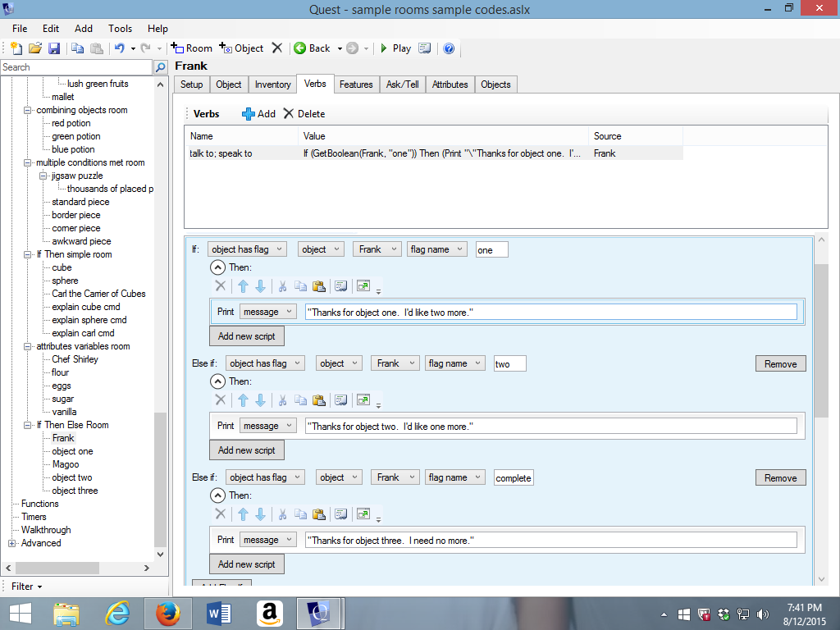Select 'Magoo' in the tree
The width and height of the screenshot is (840, 630).
click(x=66, y=464)
